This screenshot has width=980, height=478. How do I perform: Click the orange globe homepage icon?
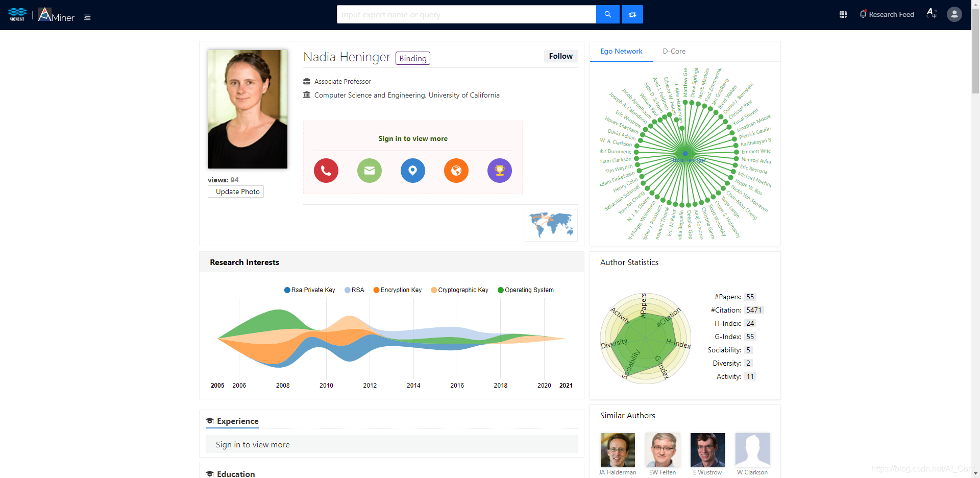456,171
